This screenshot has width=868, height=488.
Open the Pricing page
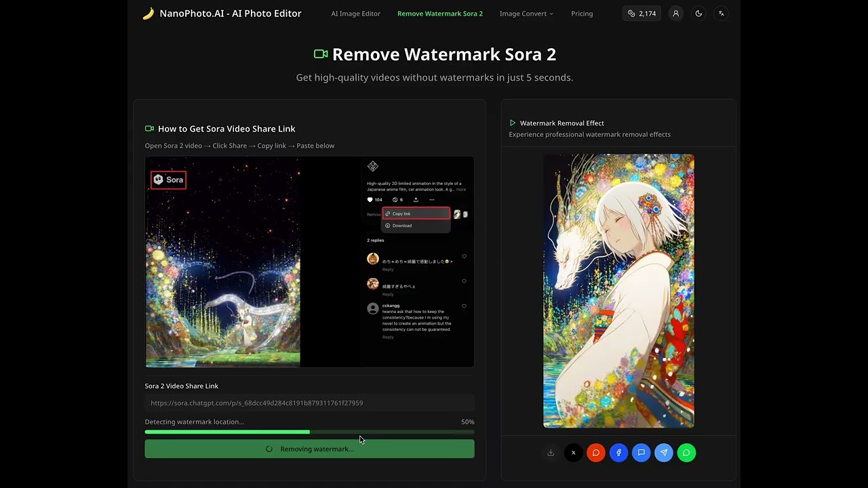[582, 14]
